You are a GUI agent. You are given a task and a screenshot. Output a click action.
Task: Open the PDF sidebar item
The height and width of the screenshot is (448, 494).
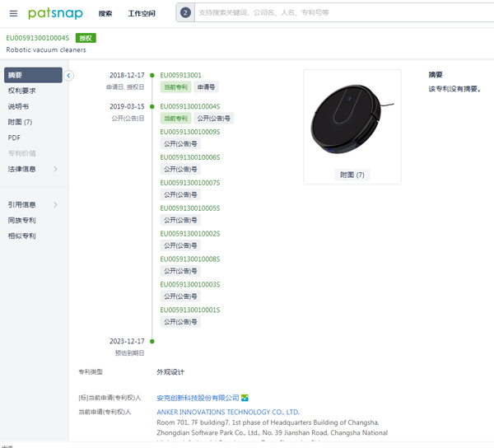coord(14,138)
